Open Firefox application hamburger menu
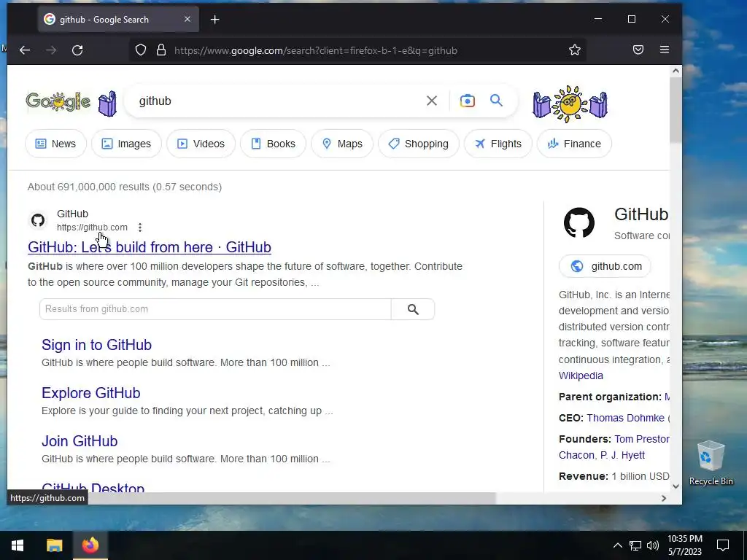 pyautogui.click(x=665, y=50)
